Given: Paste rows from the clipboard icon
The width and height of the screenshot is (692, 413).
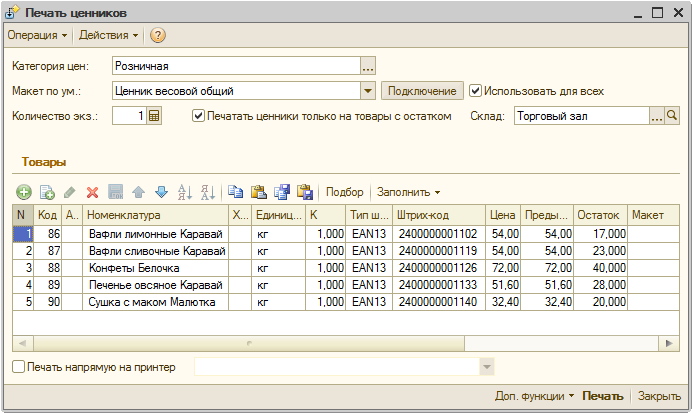Looking at the screenshot, I should (259, 192).
